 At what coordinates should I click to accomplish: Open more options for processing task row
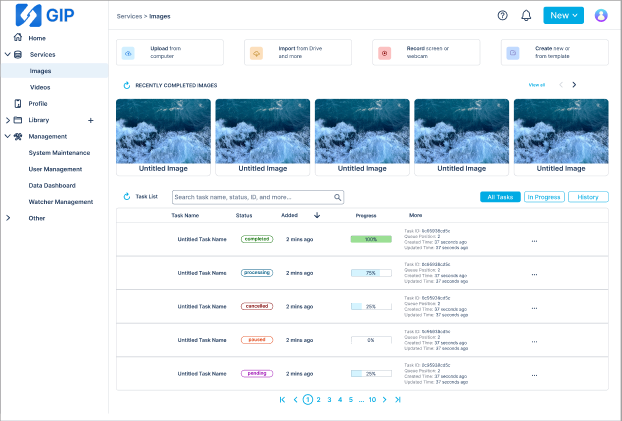534,275
